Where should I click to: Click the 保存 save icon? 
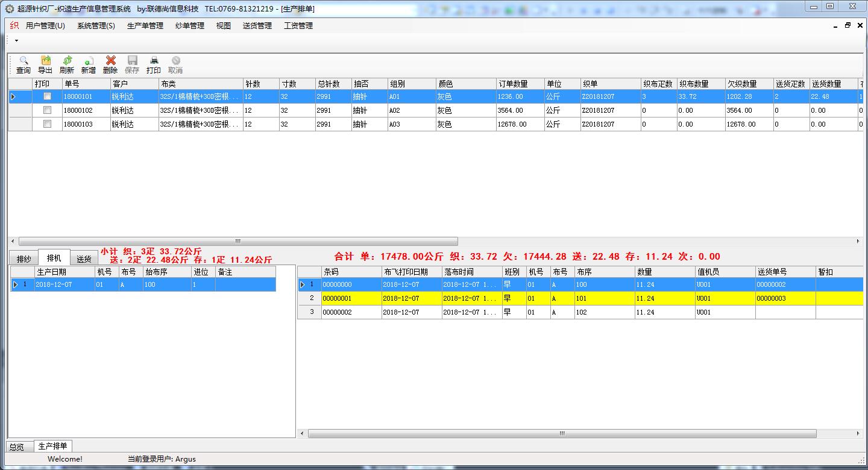point(132,60)
